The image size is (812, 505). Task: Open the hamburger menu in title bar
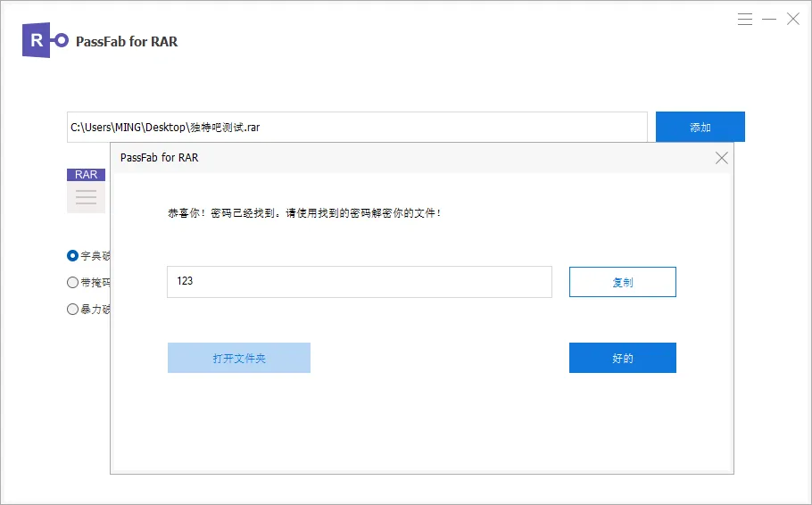[x=745, y=20]
